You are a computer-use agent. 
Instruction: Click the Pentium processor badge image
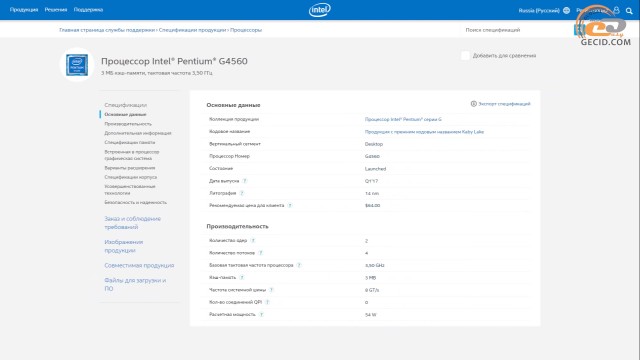[77, 65]
